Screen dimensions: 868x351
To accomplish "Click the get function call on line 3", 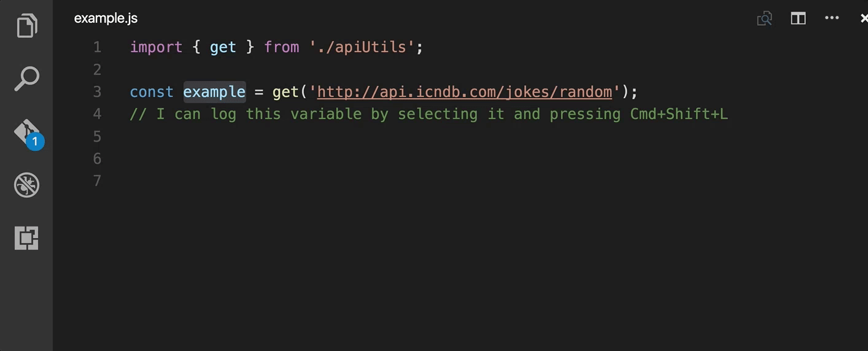I will pos(285,92).
